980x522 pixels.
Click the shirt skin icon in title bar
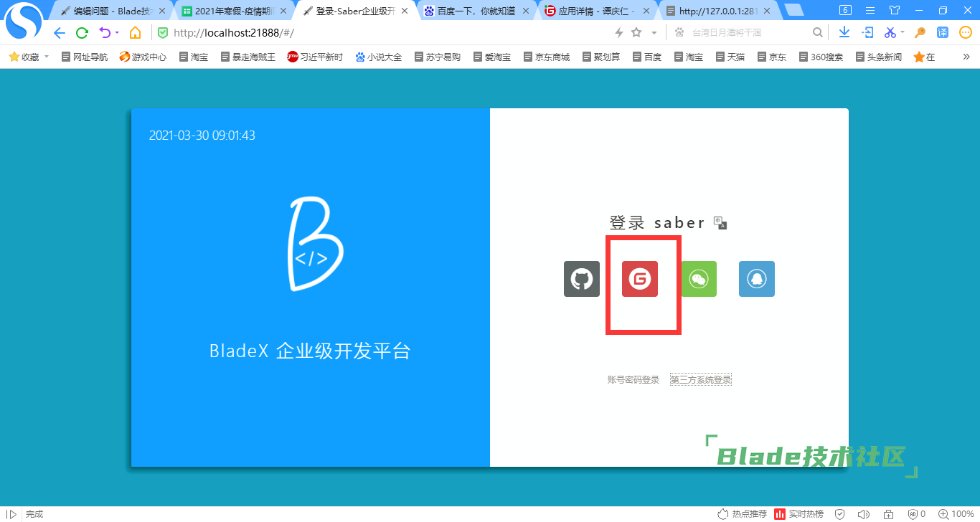coord(894,10)
